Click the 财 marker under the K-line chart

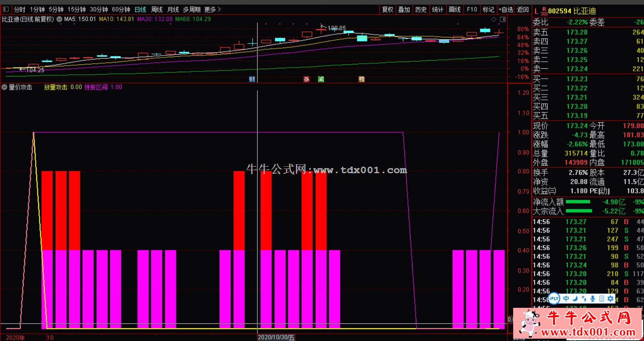click(x=252, y=79)
